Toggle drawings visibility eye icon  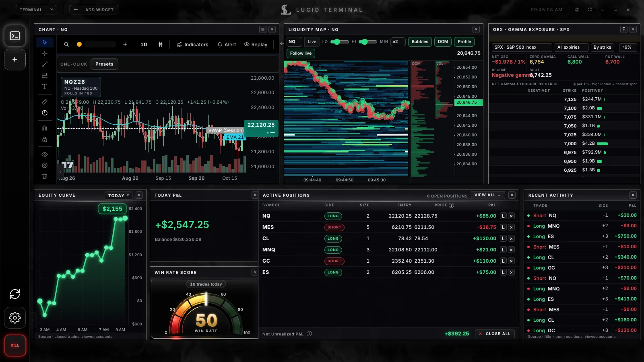point(45,154)
